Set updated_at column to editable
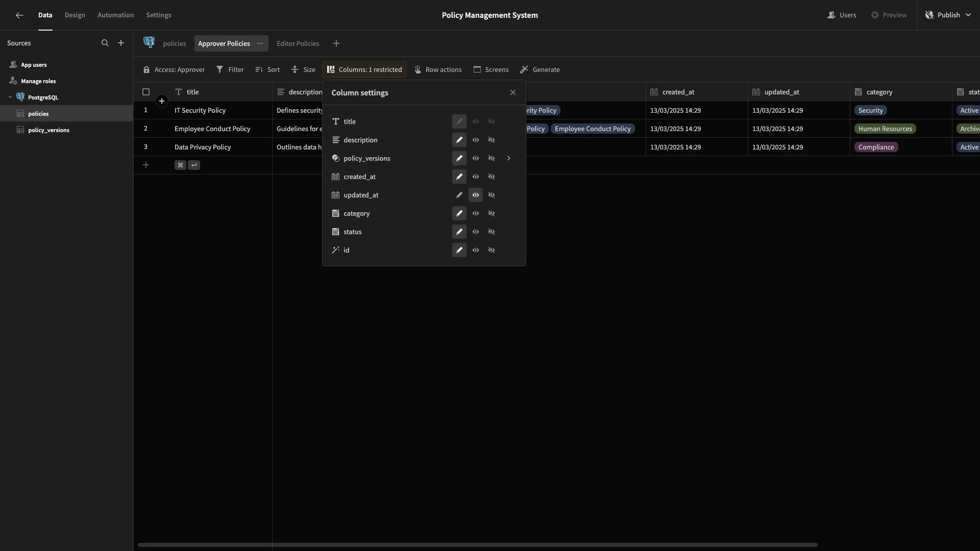This screenshot has width=980, height=551. coord(459,195)
